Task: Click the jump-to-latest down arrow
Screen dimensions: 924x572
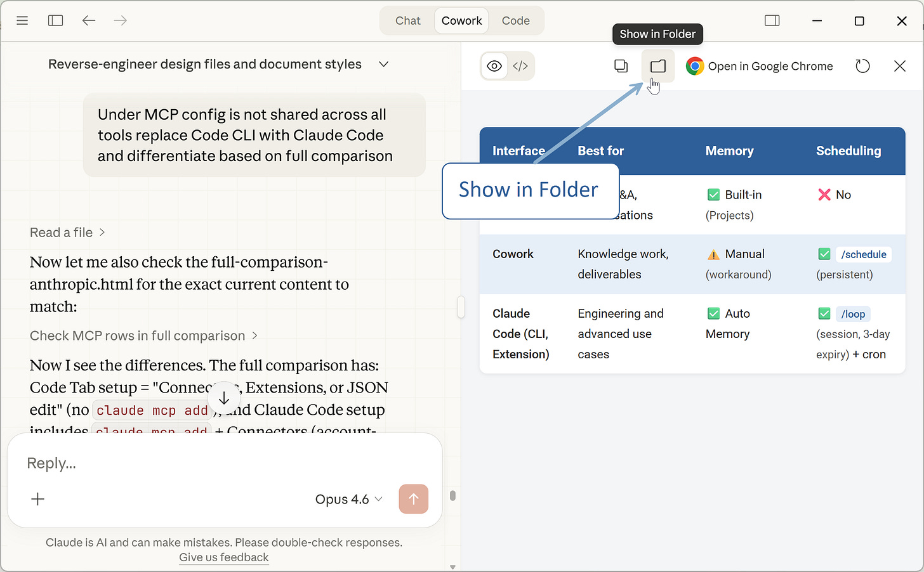Action: [x=223, y=398]
